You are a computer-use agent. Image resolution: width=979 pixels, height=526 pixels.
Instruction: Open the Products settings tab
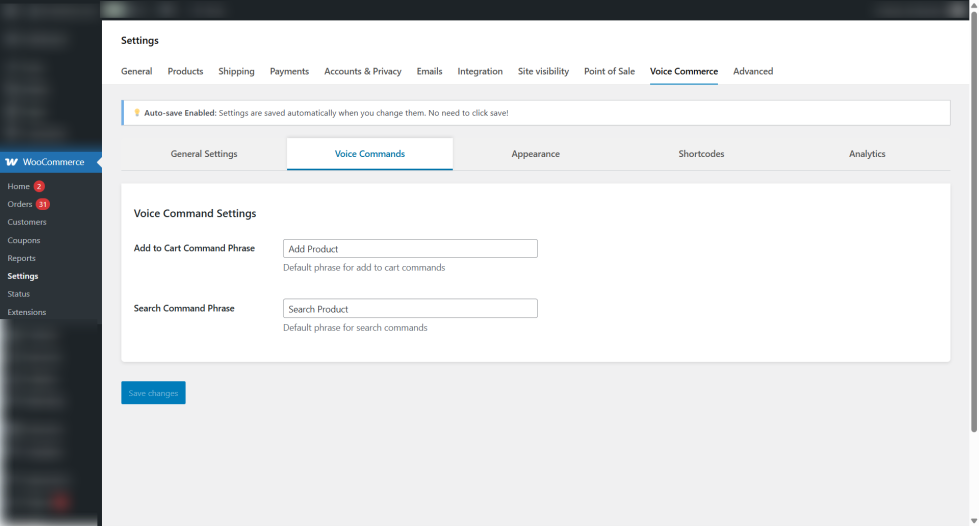185,71
